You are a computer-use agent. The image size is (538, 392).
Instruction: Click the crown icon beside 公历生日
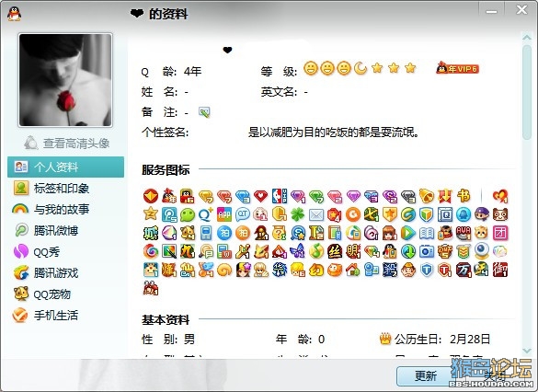click(x=385, y=340)
